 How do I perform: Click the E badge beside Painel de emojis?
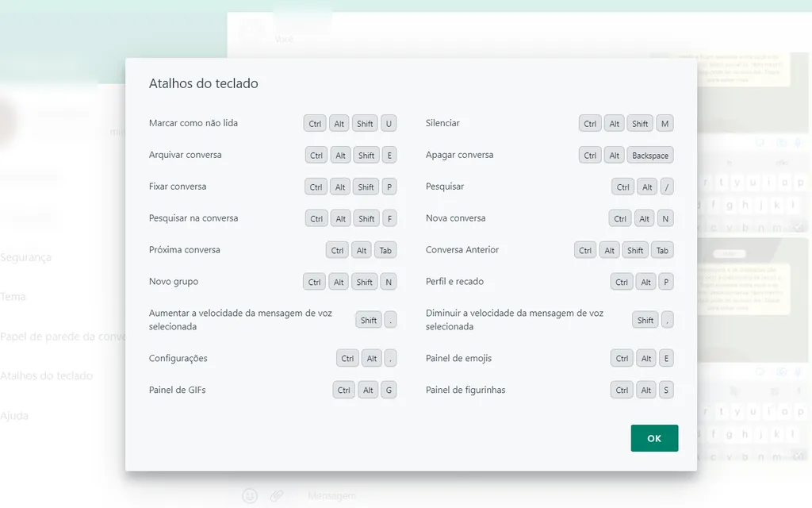[x=665, y=358]
